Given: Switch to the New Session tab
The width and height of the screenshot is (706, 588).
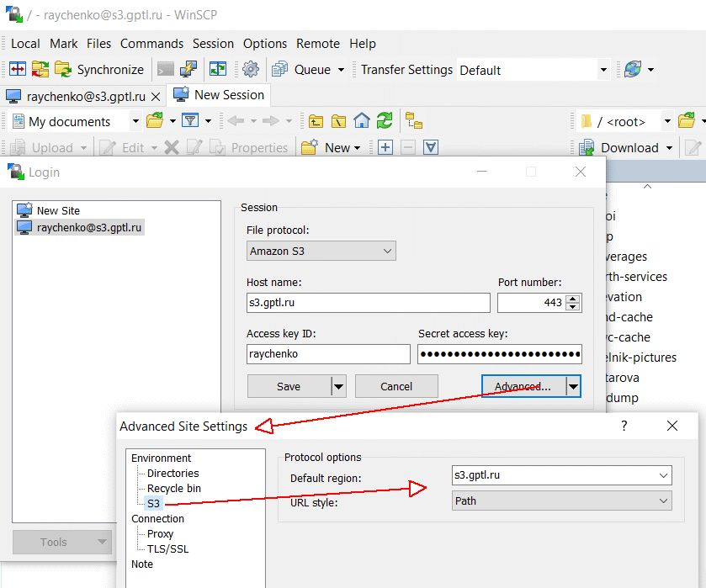Looking at the screenshot, I should coord(219,95).
